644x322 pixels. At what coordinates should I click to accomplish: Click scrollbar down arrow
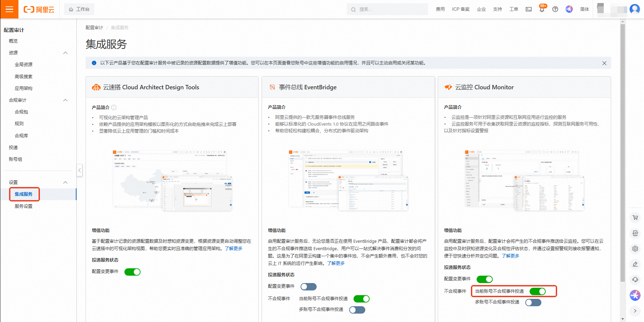pyautogui.click(x=623, y=319)
